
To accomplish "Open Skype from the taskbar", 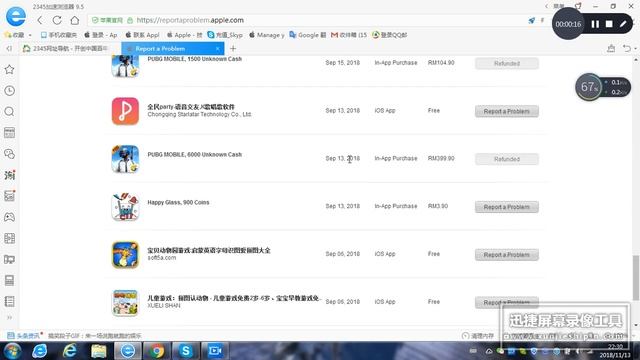I will pyautogui.click(x=186, y=351).
